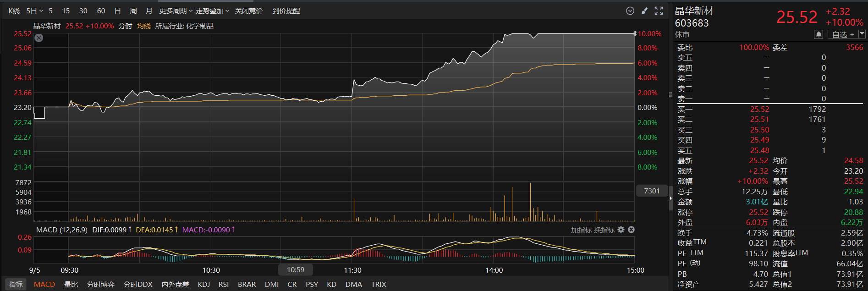Click the vertical scale arrow beside 10.00%
This screenshot has height=291, width=868.
click(x=635, y=33)
